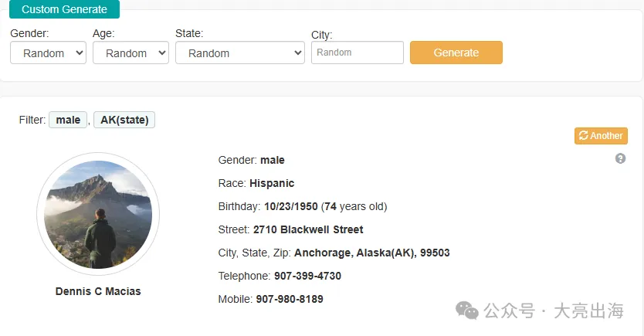Open the Custom Generate tab
The image size is (644, 336).
coord(64,9)
